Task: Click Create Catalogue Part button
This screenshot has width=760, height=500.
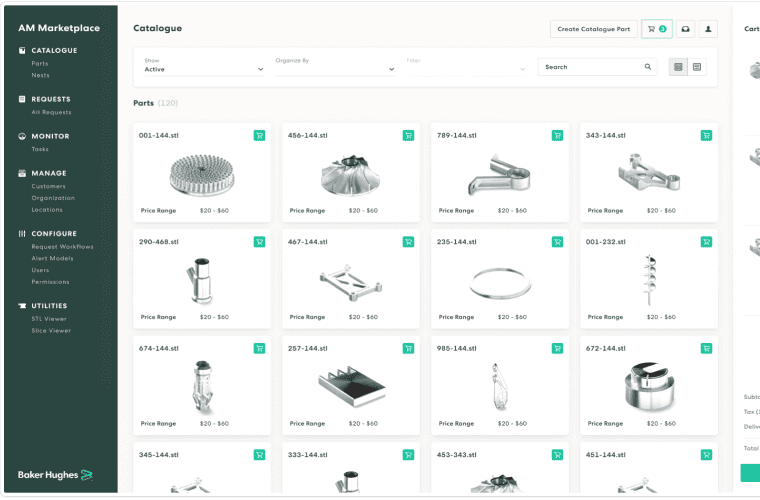Action: pos(593,29)
